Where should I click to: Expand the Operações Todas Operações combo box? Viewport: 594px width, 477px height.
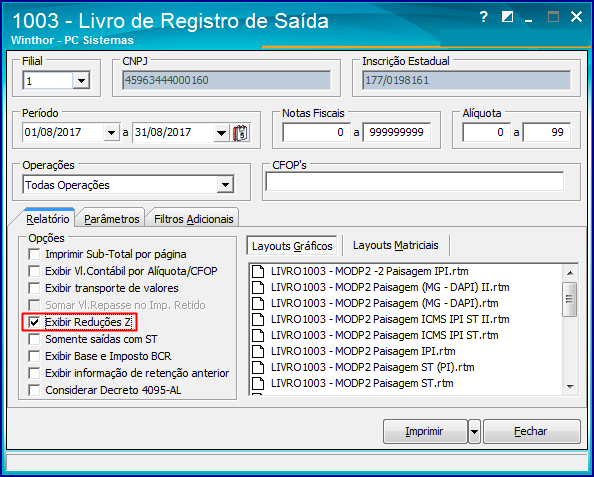coord(225,185)
